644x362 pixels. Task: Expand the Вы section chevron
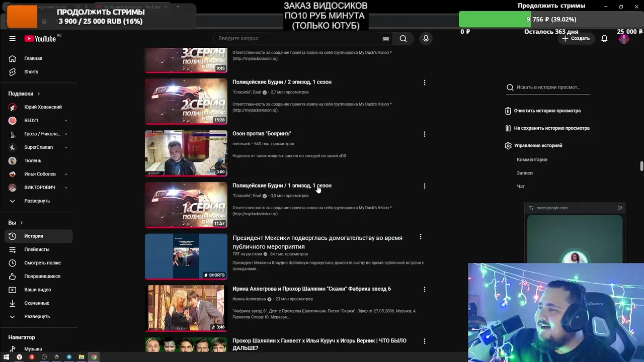pos(21,223)
